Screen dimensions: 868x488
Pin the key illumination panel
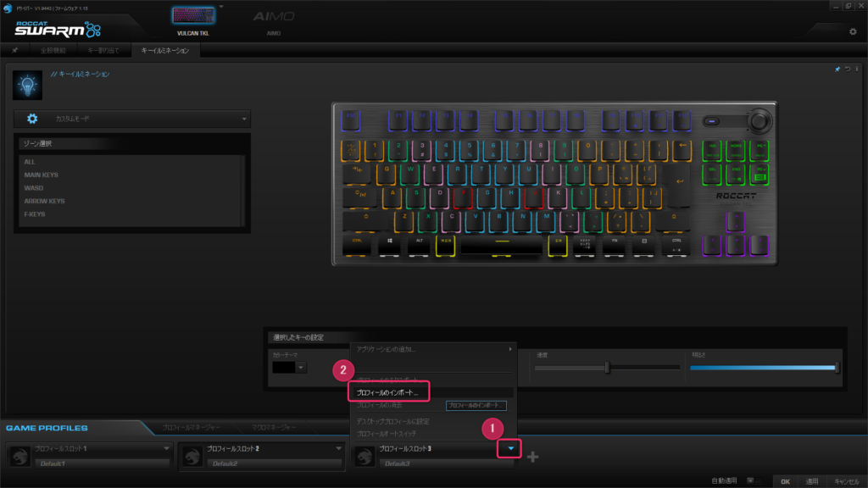[837, 69]
